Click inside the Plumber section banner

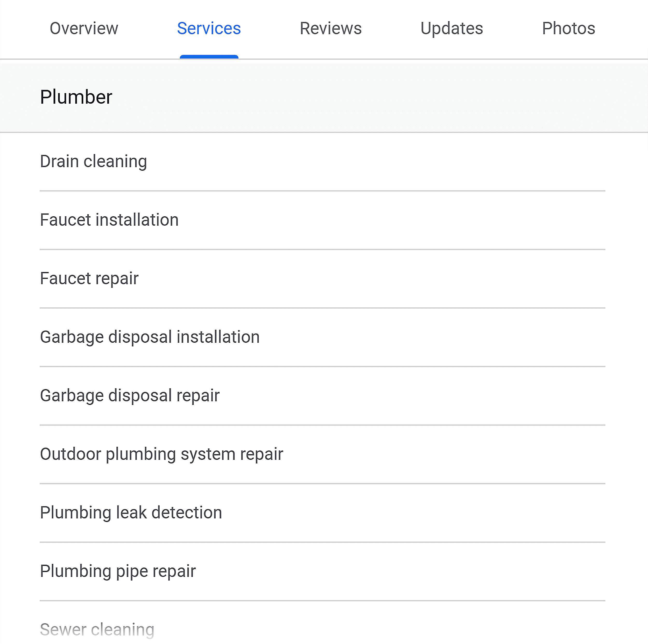pyautogui.click(x=322, y=97)
